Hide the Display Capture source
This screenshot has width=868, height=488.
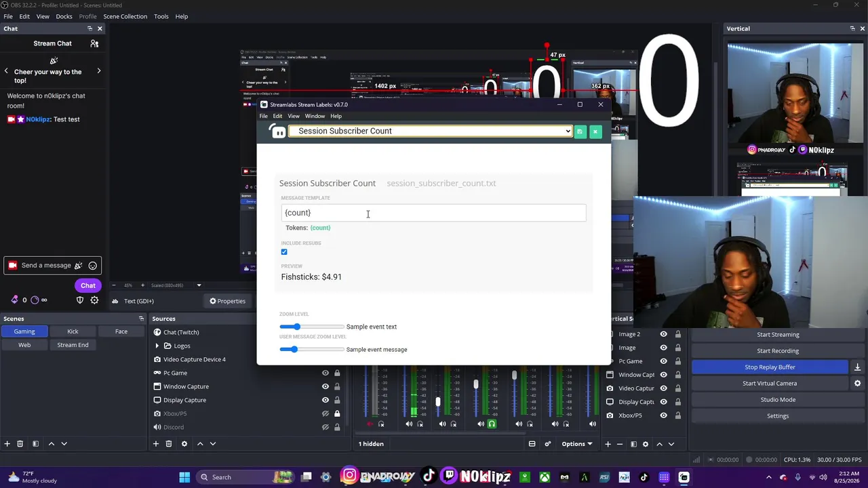coord(325,400)
